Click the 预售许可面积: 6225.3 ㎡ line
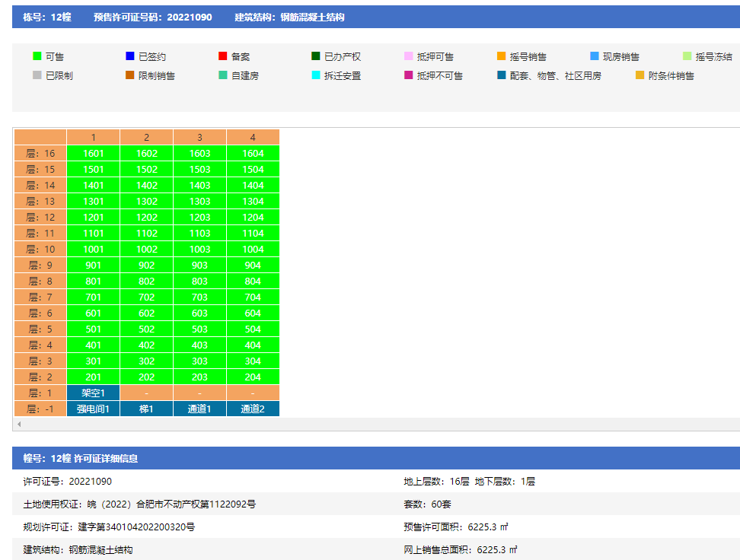Screen dimensions: 740x560 tap(456, 527)
